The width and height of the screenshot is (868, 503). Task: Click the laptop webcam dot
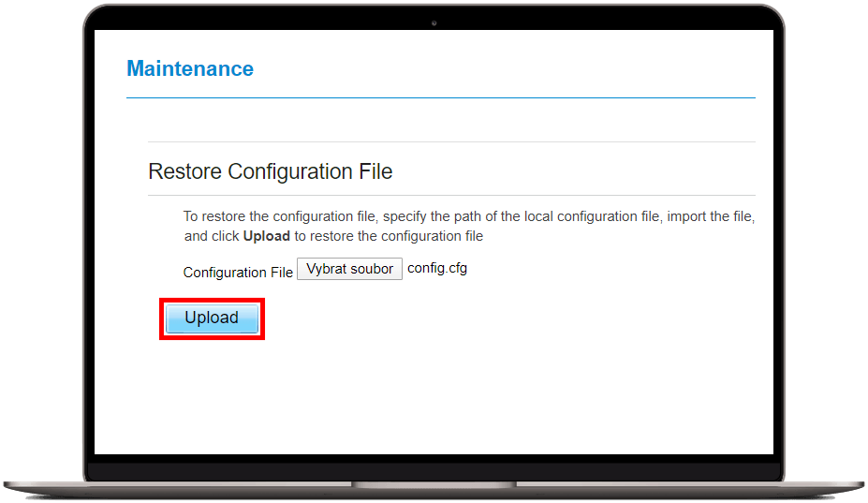tap(434, 23)
